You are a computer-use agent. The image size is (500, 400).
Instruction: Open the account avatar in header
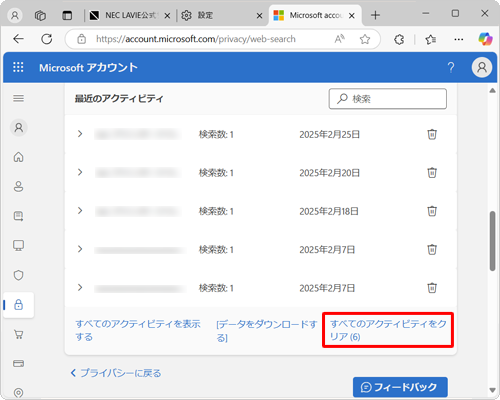pos(482,67)
